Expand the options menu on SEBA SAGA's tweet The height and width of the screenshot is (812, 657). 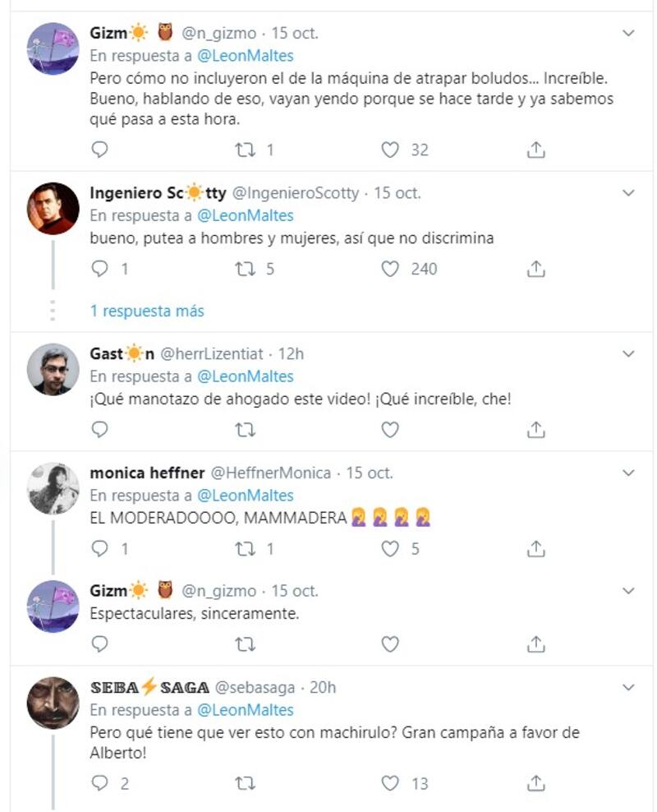(628, 687)
